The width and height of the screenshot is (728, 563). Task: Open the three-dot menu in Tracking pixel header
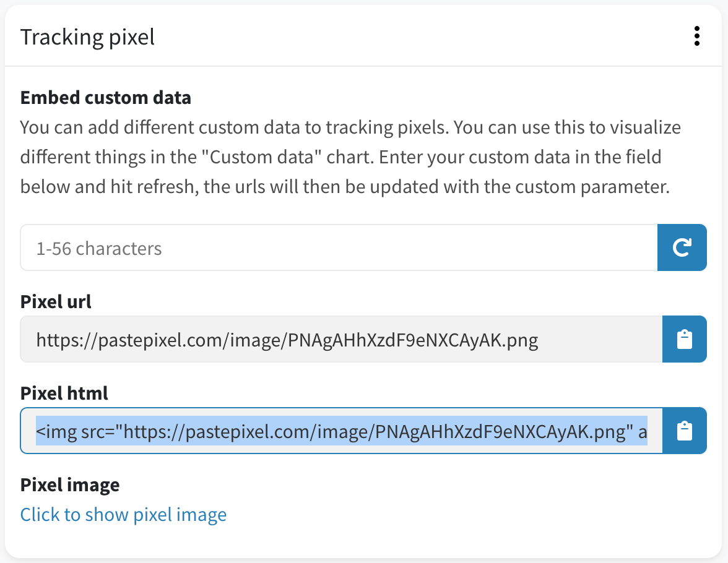pos(696,37)
